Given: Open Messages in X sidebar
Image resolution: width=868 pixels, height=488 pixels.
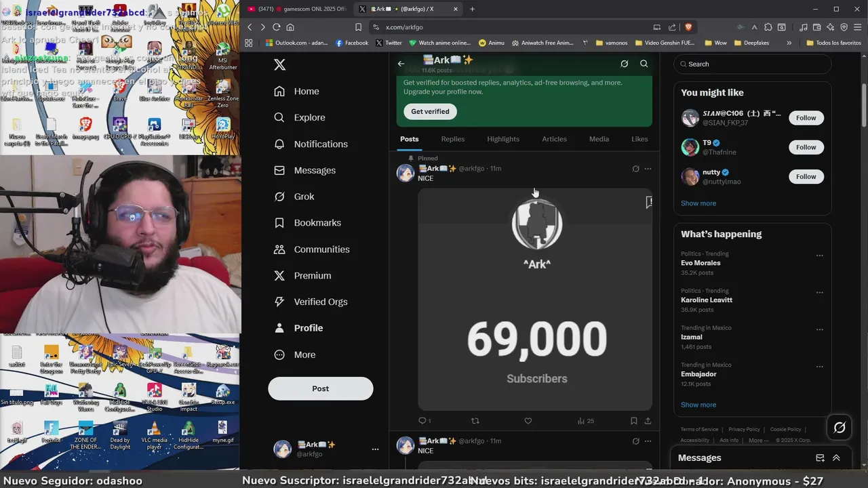Looking at the screenshot, I should tap(304, 170).
